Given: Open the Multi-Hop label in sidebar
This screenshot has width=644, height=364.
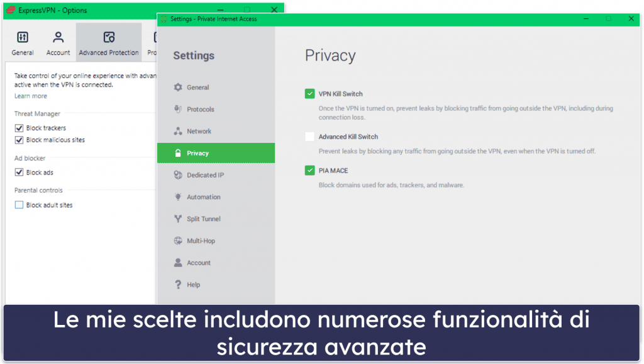Looking at the screenshot, I should 201,241.
